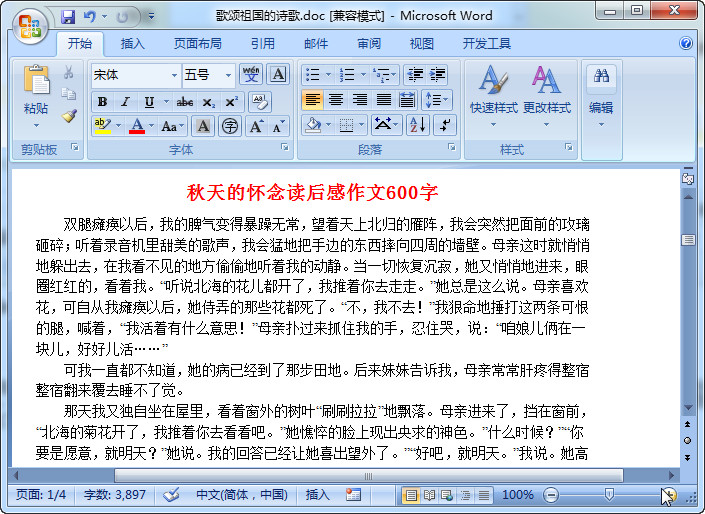Apply multilevel list
The width and height of the screenshot is (705, 514).
click(384, 74)
